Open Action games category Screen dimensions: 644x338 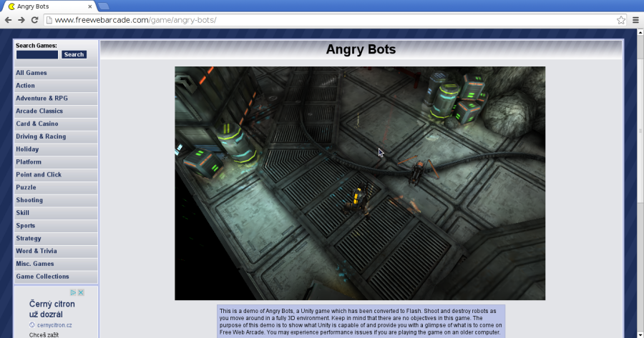pos(56,85)
